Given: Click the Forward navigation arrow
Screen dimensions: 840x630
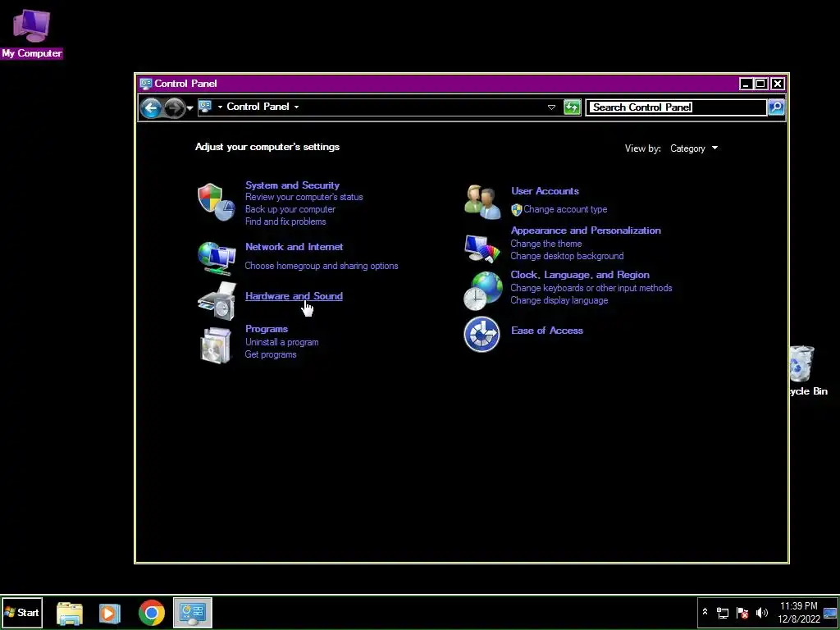Looking at the screenshot, I should tap(174, 107).
